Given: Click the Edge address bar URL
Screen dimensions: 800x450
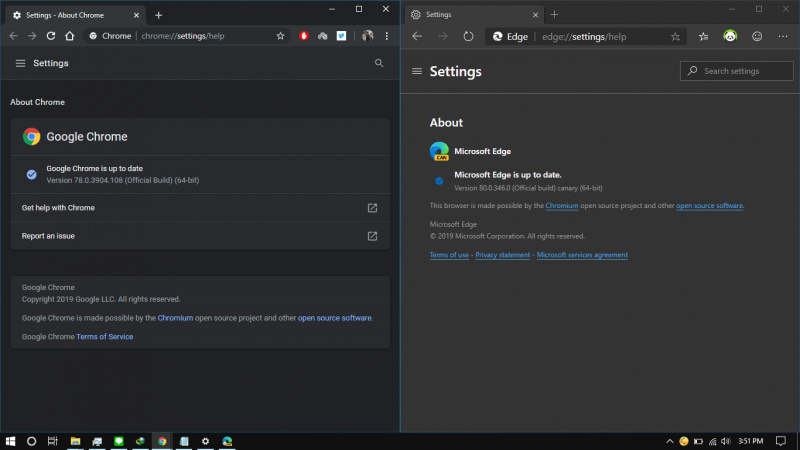Looking at the screenshot, I should click(584, 37).
